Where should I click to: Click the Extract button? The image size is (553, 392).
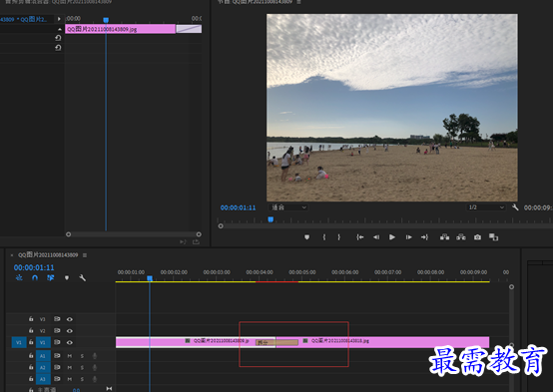pyautogui.click(x=461, y=237)
